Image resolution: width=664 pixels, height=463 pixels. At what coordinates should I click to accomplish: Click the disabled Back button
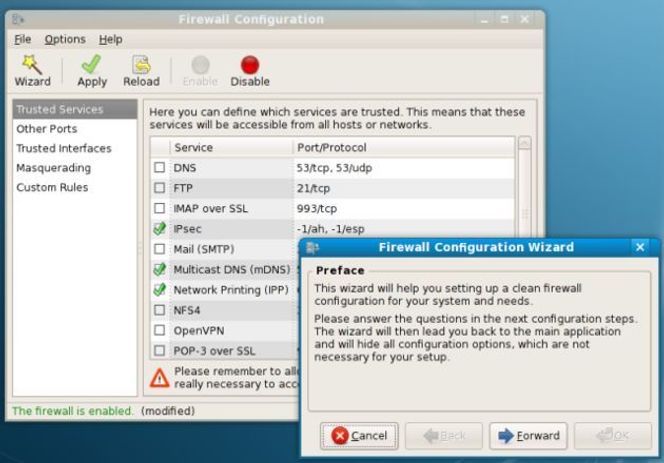[x=443, y=435]
